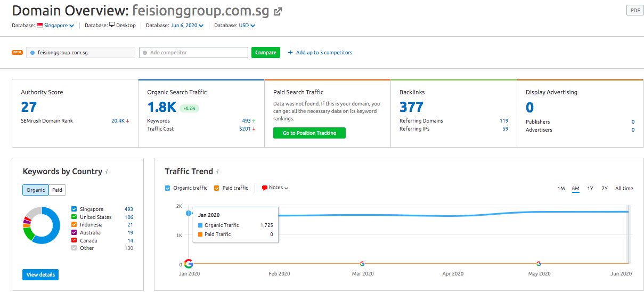Switch to the Paid keywords tab
Image resolution: width=644 pixels, height=292 pixels.
pyautogui.click(x=57, y=190)
